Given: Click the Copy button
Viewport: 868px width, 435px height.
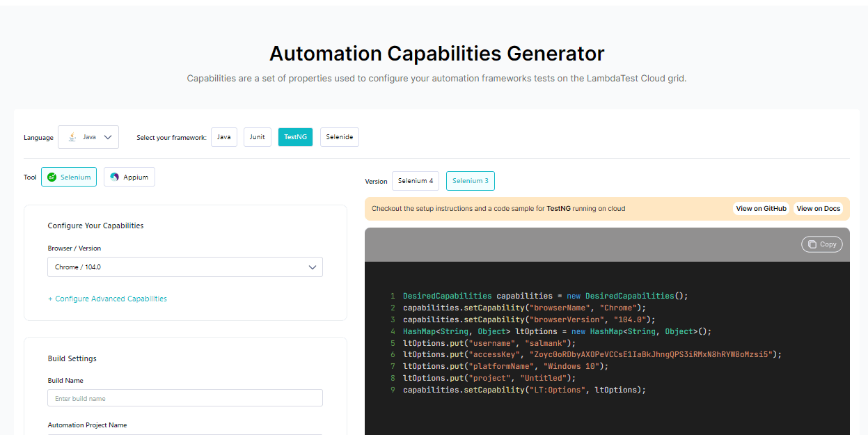Looking at the screenshot, I should [x=821, y=244].
